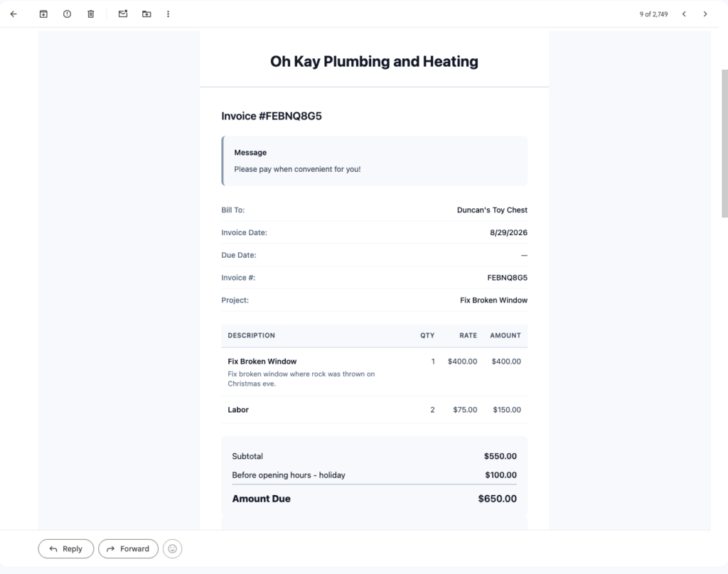Open the three-dot more options menu
This screenshot has height=574, width=728.
(x=168, y=14)
